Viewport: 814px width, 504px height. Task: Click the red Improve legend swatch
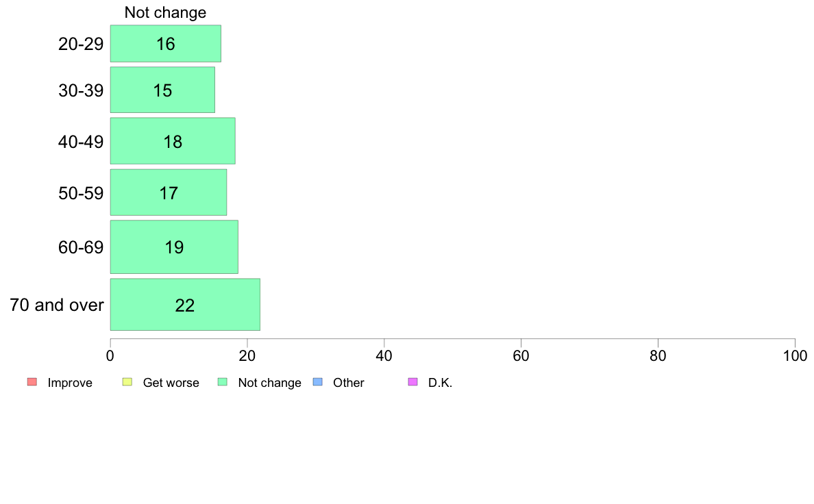(x=32, y=382)
